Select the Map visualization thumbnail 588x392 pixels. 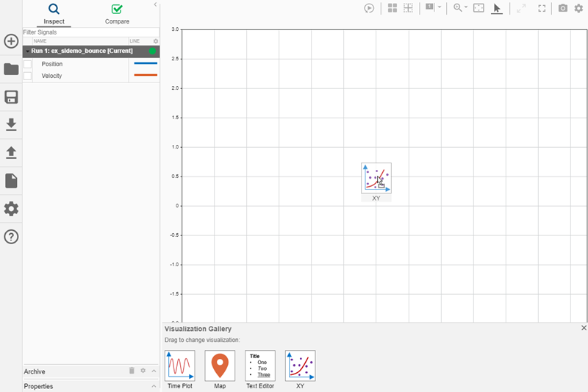tap(220, 366)
